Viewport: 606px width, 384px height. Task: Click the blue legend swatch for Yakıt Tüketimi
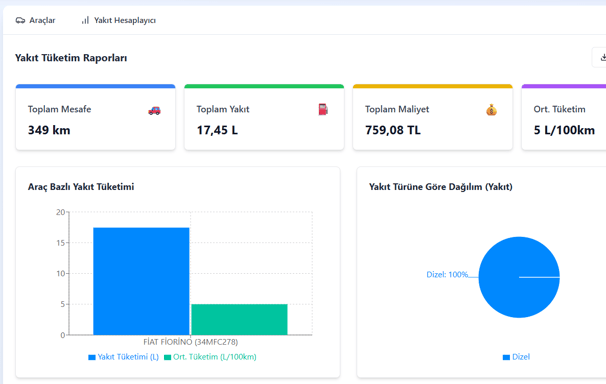click(92, 357)
